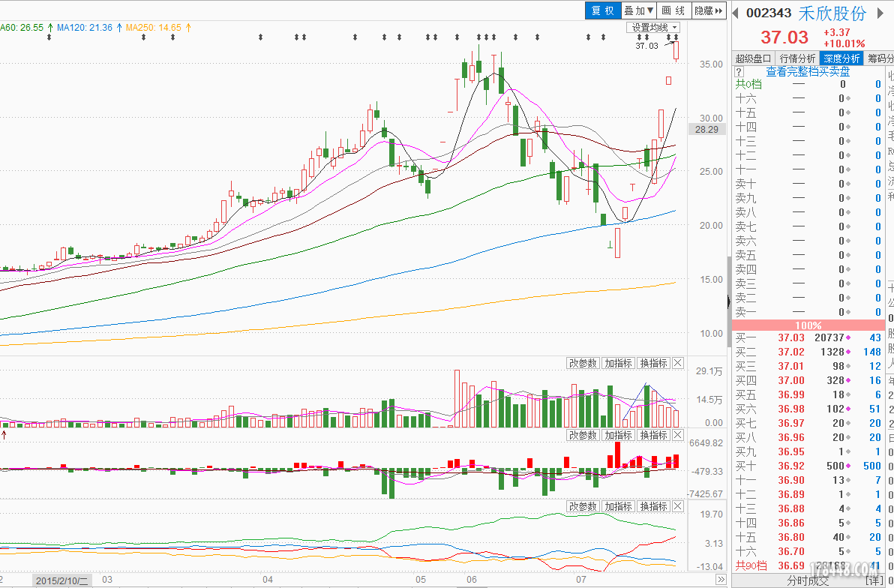Screen dimensions: 894x588
Task: Select the 买十 row at 36.92
Action: [808, 466]
